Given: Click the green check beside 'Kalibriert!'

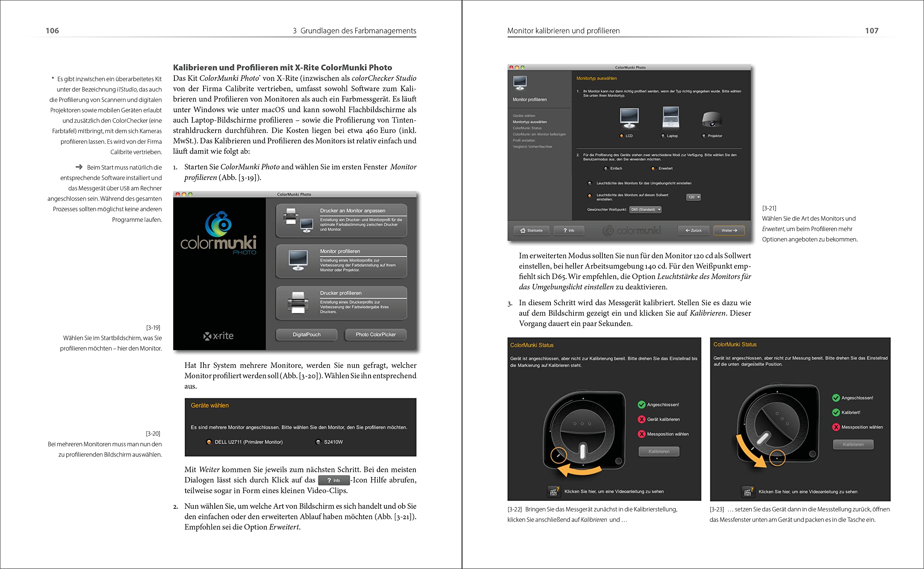Looking at the screenshot, I should (836, 412).
